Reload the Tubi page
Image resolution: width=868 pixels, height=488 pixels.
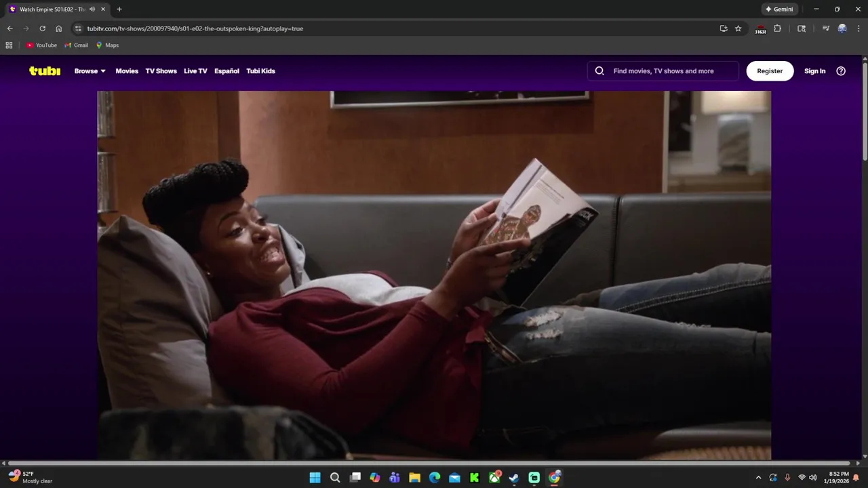(42, 28)
